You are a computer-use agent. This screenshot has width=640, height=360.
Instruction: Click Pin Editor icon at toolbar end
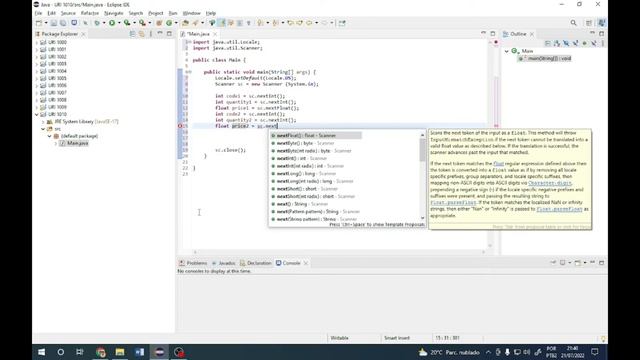tap(342, 23)
